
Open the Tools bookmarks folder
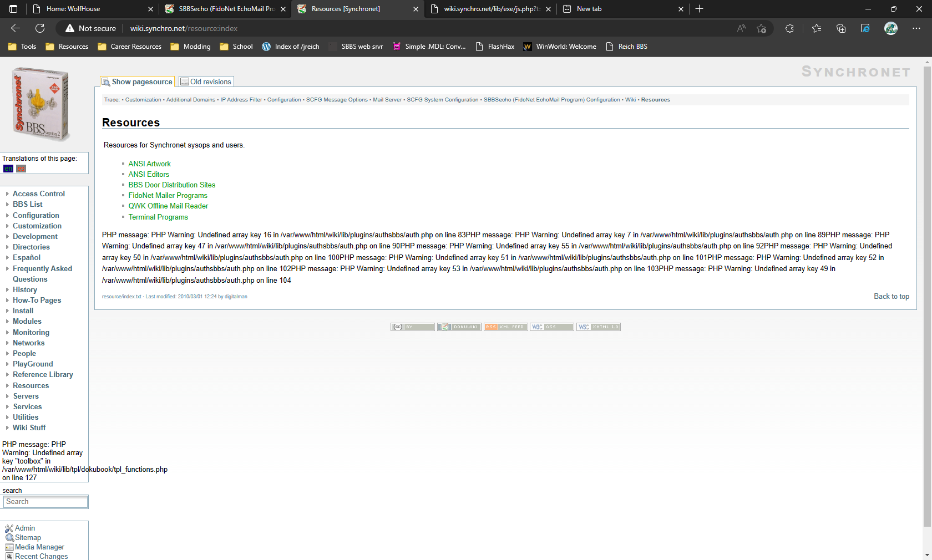(22, 47)
